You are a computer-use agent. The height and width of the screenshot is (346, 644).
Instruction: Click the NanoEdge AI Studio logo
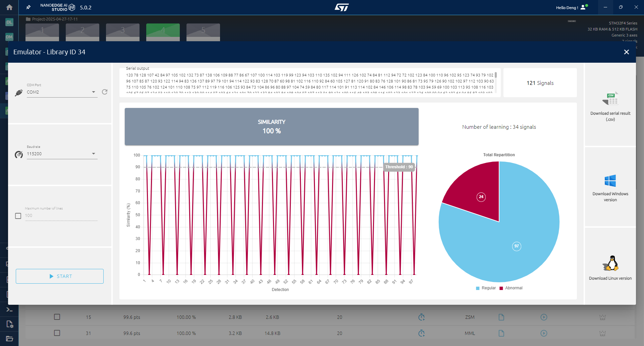(x=58, y=7)
